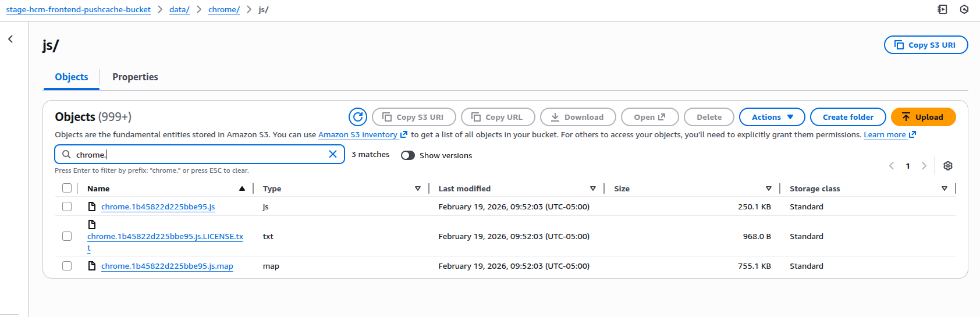Viewport: 980px width, 317px height.
Task: Click the orange Upload button
Action: (923, 117)
